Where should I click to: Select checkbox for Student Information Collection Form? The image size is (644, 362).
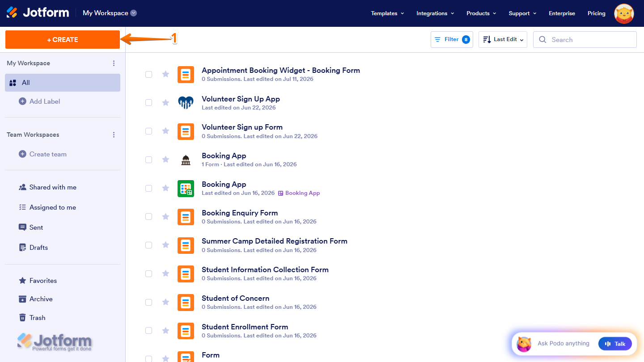(148, 274)
